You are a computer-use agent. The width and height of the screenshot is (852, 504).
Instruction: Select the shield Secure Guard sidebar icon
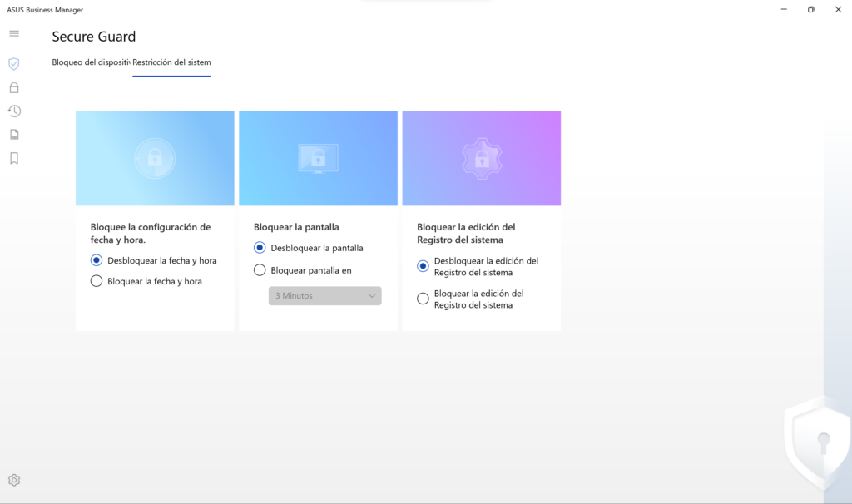(14, 64)
